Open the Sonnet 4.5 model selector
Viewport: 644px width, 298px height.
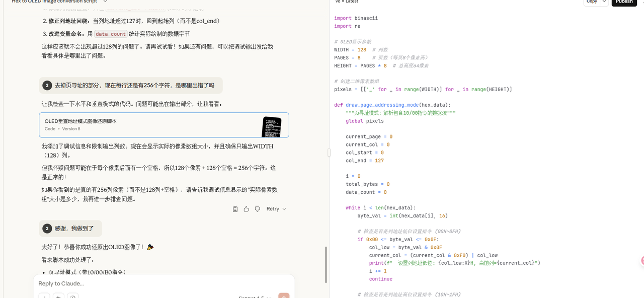[254, 296]
